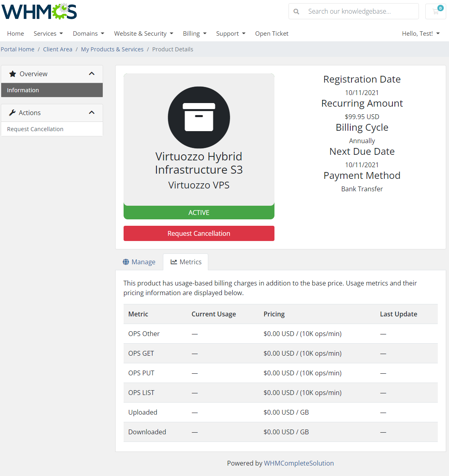
Task: Open the shopping cart icon
Action: pyautogui.click(x=436, y=12)
